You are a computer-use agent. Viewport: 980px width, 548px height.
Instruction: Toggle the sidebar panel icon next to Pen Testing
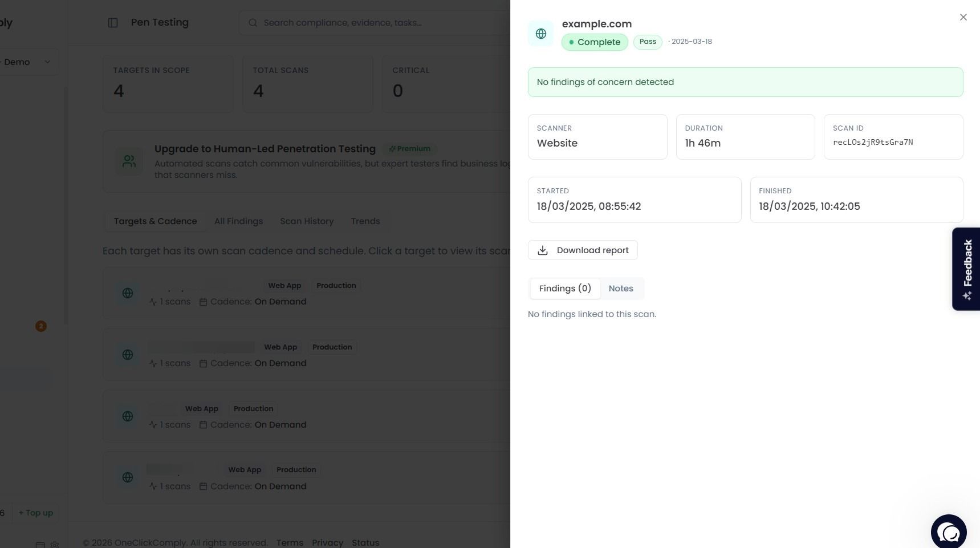113,23
